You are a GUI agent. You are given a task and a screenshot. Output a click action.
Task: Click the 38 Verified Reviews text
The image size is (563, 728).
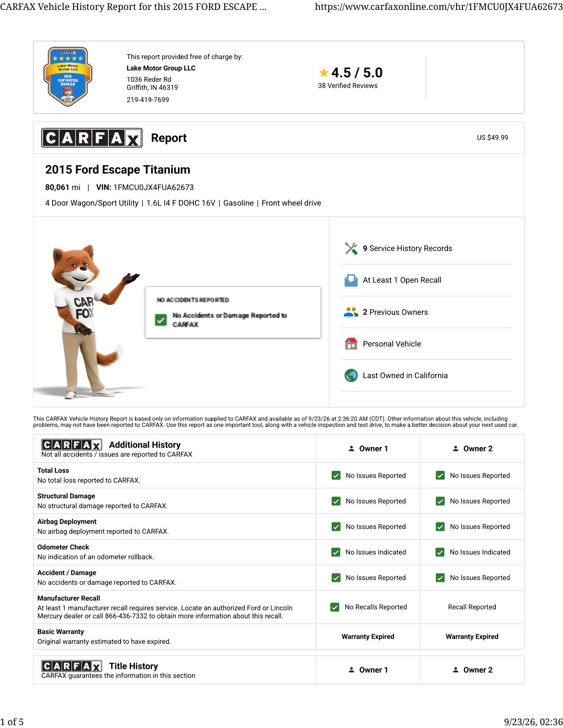click(x=348, y=86)
